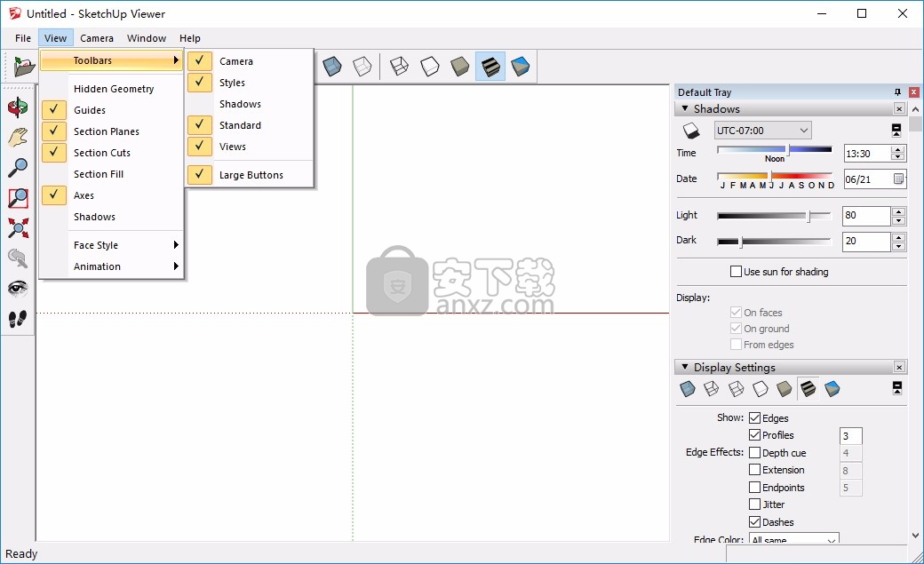Select the Zoom Window tool

18,198
